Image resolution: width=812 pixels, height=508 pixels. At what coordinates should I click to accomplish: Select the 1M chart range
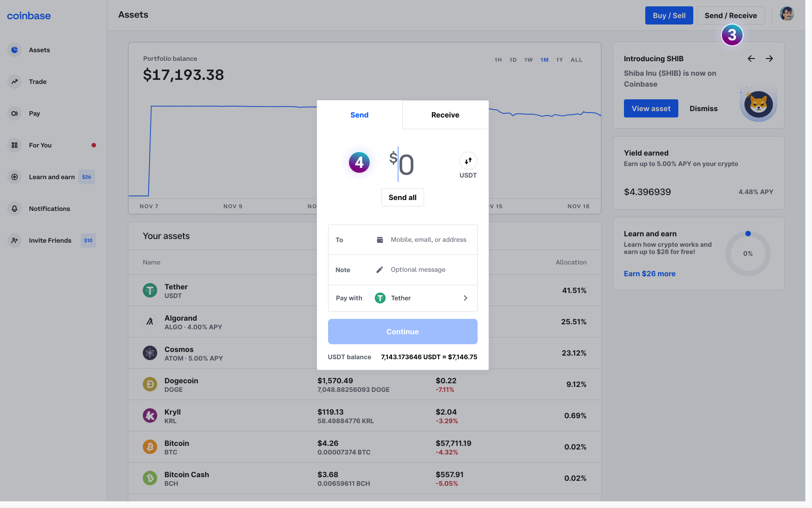pyautogui.click(x=544, y=60)
